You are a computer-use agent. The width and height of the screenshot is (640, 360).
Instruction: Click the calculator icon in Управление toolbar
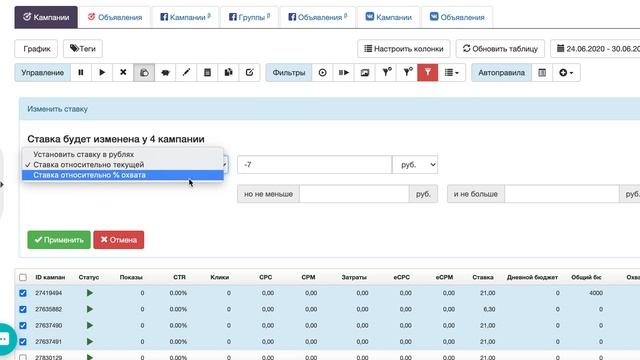207,73
